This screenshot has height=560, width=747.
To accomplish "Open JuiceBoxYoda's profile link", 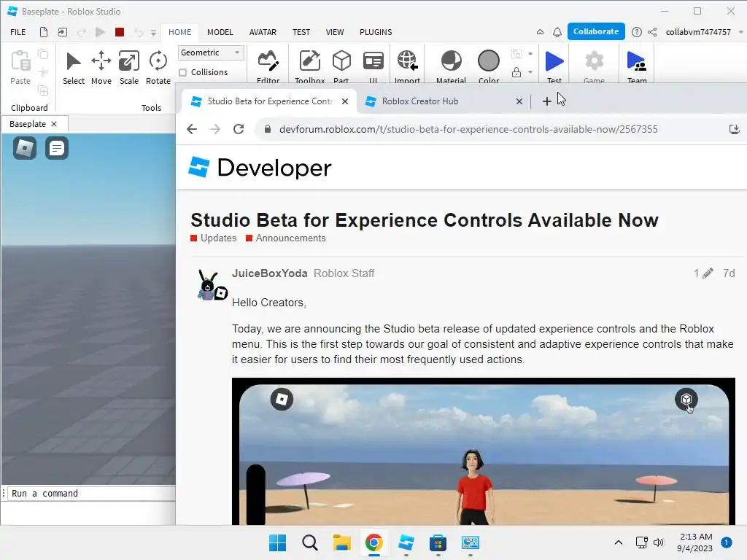I will [x=270, y=273].
